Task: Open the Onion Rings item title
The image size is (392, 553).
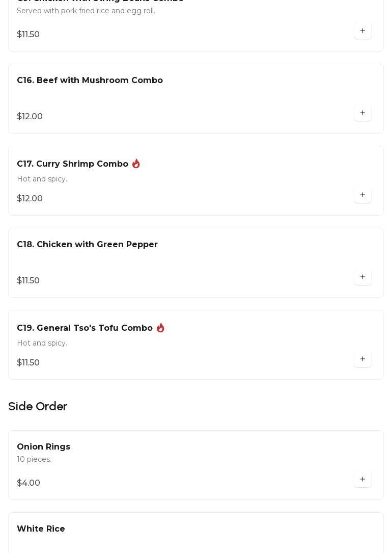Action: [x=43, y=447]
